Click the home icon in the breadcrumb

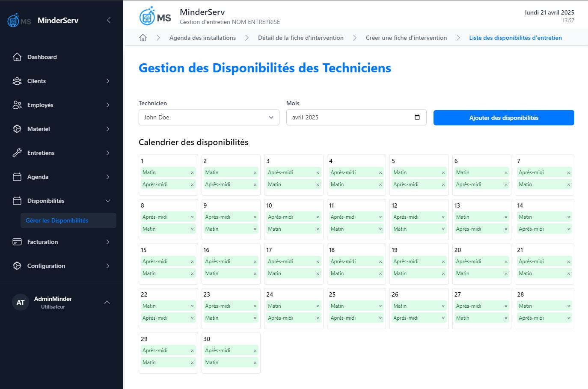coord(143,38)
